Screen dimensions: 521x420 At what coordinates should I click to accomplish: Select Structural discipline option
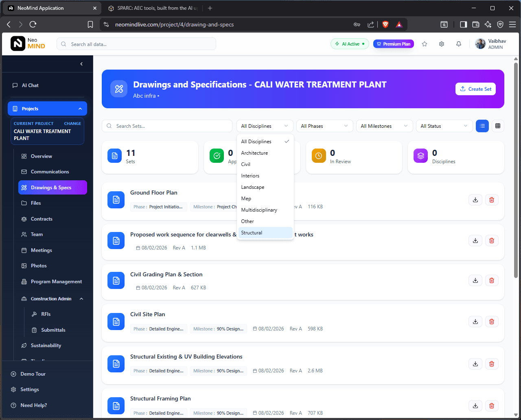click(x=265, y=233)
